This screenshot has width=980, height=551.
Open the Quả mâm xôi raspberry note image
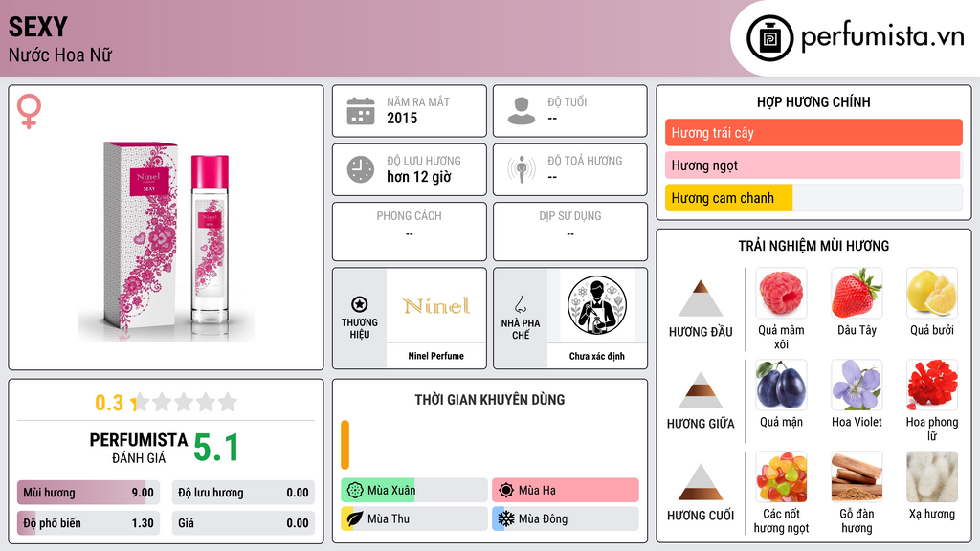(x=781, y=293)
